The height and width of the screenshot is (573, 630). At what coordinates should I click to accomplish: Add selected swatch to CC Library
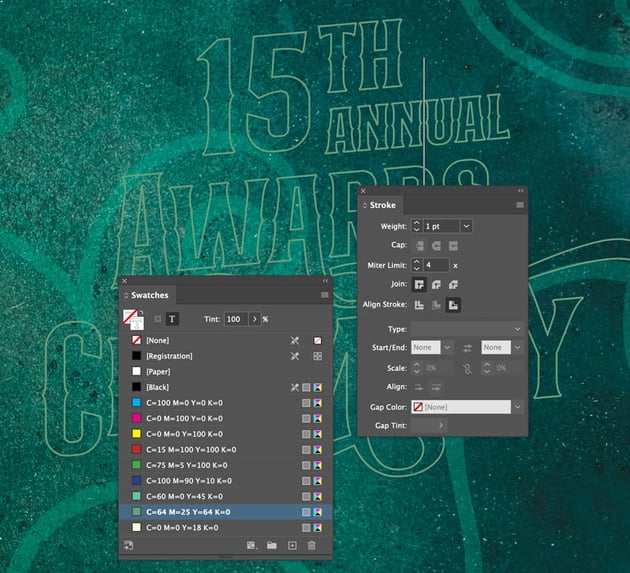click(x=128, y=545)
